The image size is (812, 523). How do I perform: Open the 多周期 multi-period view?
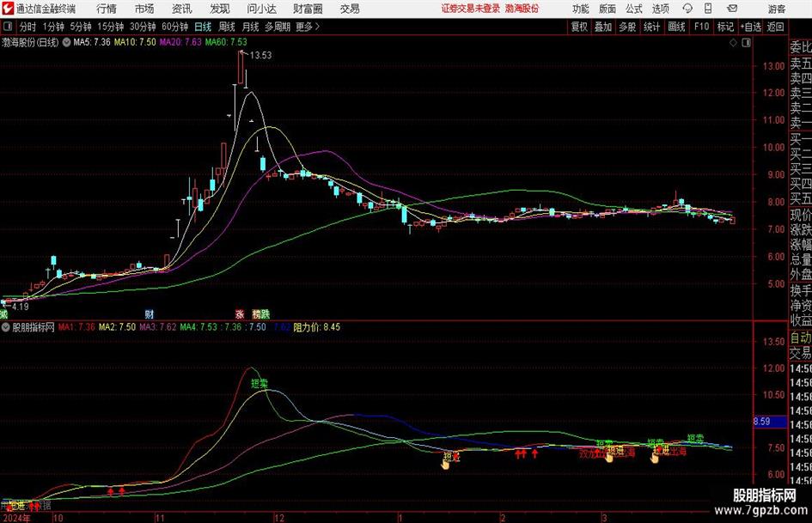tap(278, 27)
